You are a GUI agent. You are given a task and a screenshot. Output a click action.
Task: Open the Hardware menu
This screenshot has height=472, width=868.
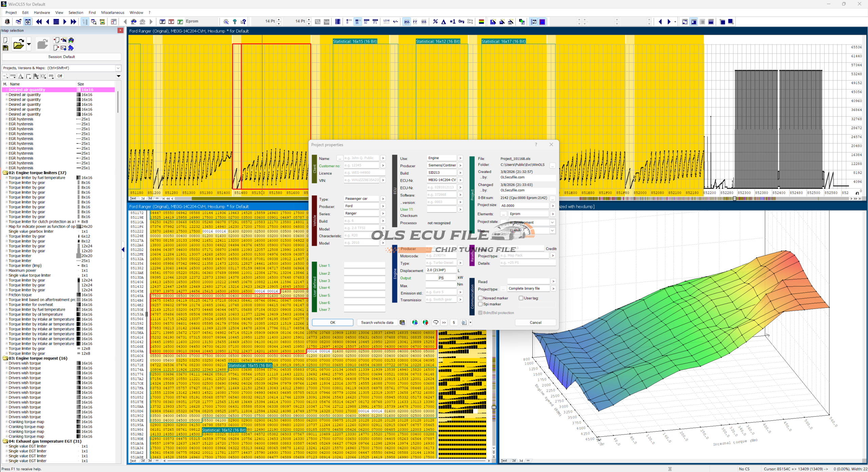(x=42, y=13)
